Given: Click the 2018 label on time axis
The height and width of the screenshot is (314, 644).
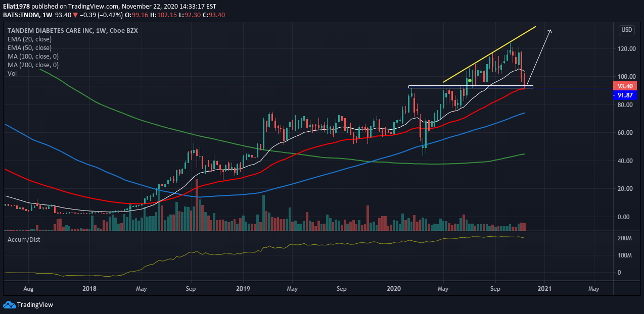Looking at the screenshot, I should coord(89,289).
